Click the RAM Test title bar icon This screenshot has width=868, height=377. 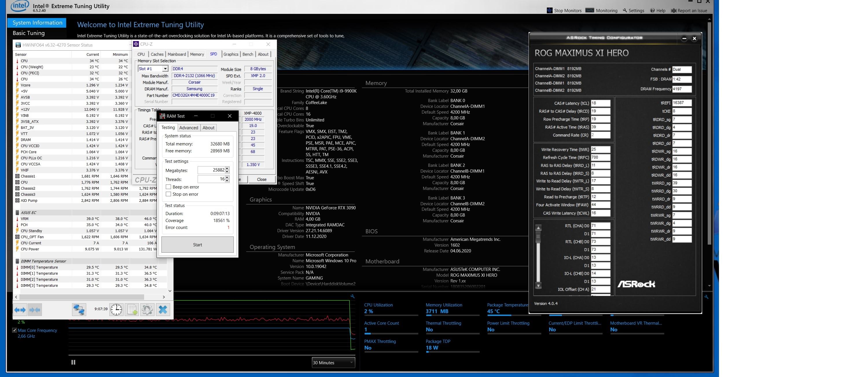pos(162,116)
